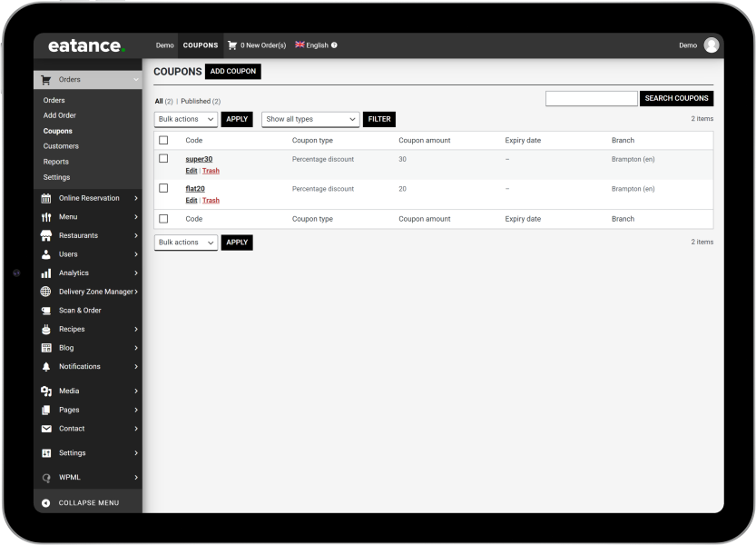Click the Filter button
This screenshot has height=545, width=756.
(x=379, y=119)
